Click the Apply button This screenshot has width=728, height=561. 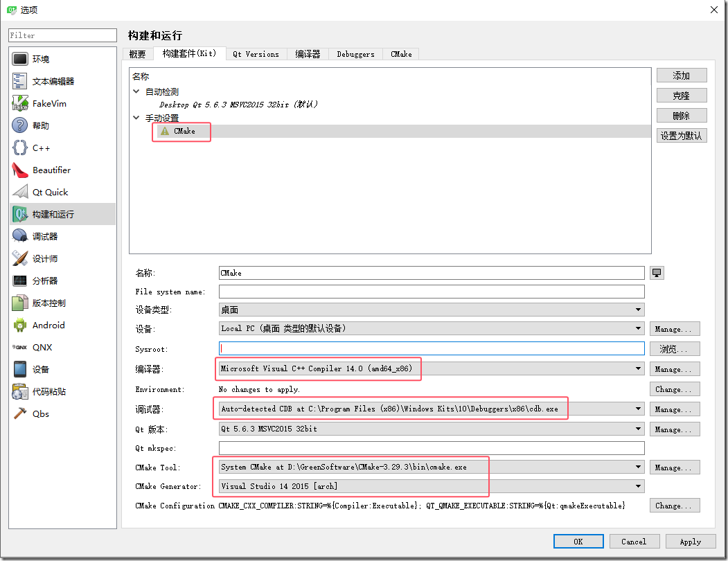pos(691,542)
